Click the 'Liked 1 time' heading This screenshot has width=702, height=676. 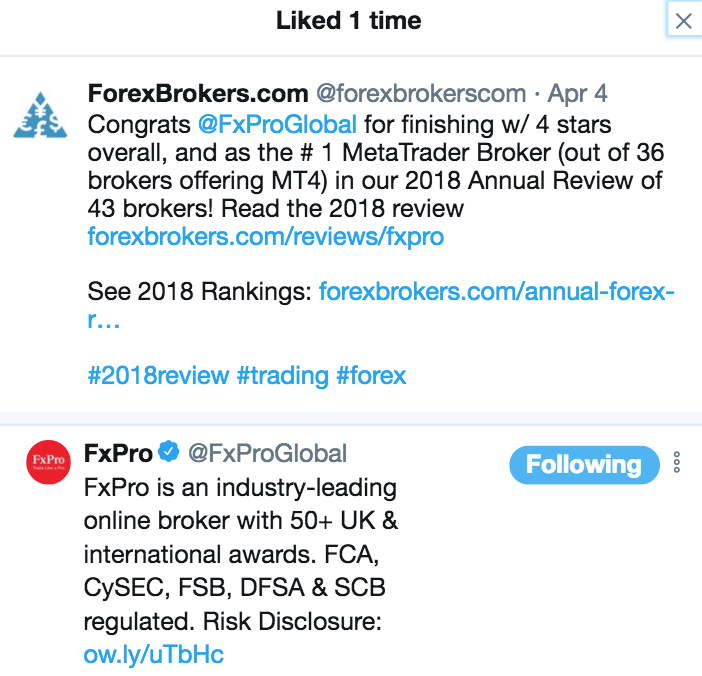[x=349, y=20]
